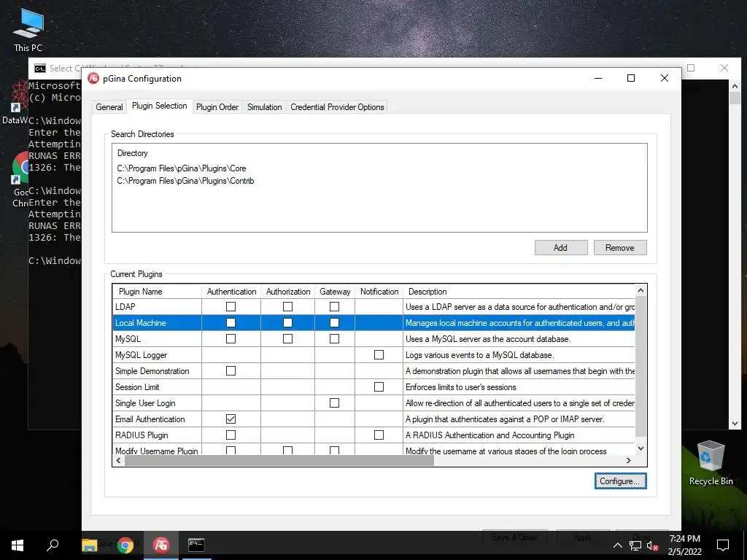Check RADIUS Plugin Notification box
The width and height of the screenshot is (747, 560).
(x=379, y=435)
